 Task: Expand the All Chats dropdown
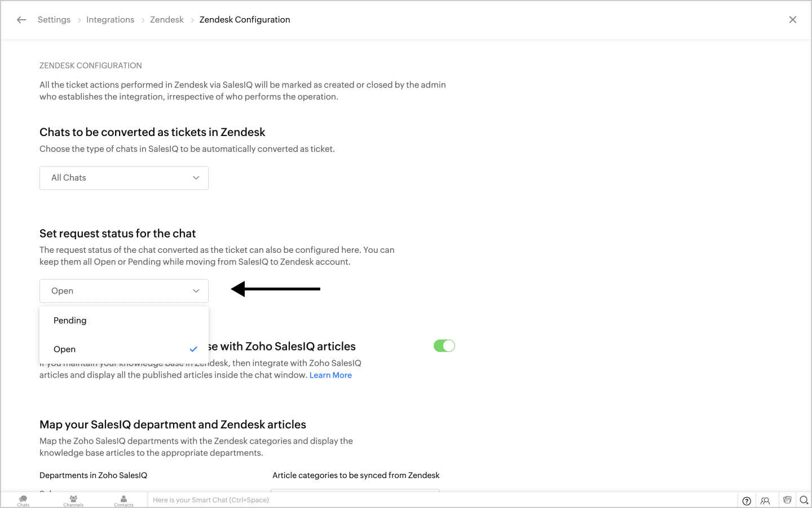124,178
